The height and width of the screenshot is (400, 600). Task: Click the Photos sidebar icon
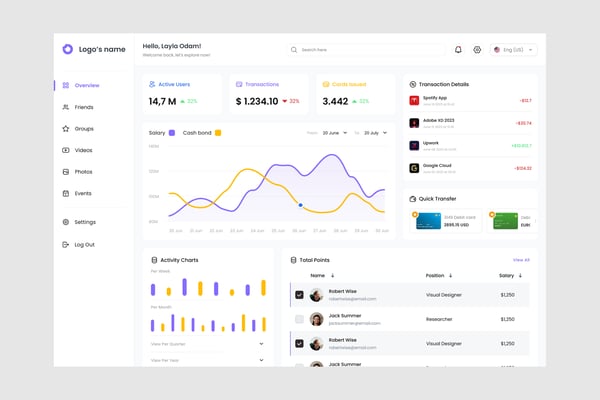[66, 172]
